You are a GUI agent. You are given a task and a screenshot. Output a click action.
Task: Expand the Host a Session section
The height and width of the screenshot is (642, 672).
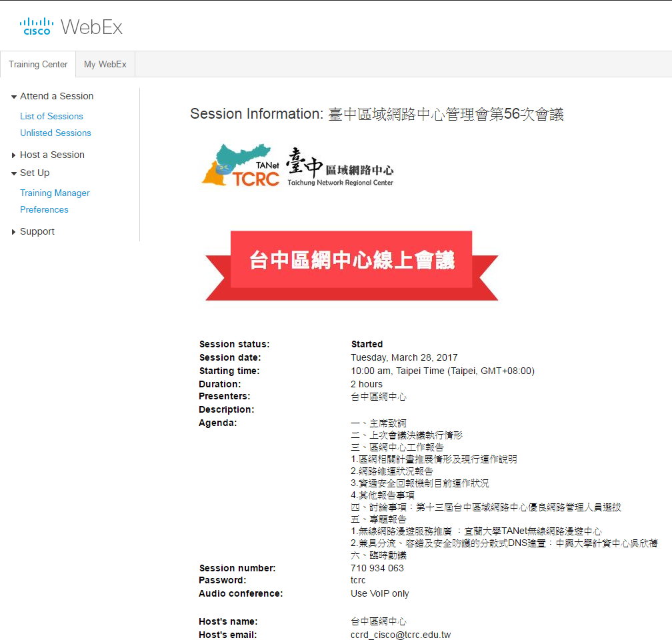48,155
